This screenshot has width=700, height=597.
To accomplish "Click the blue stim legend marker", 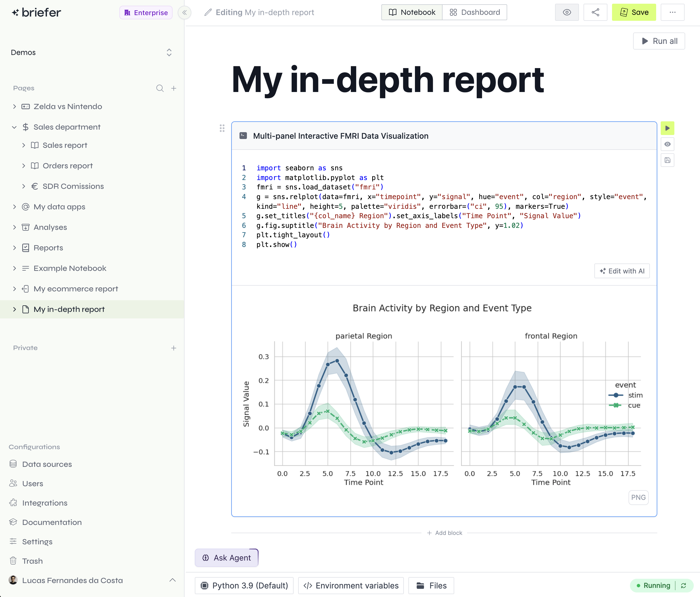I will click(x=616, y=395).
